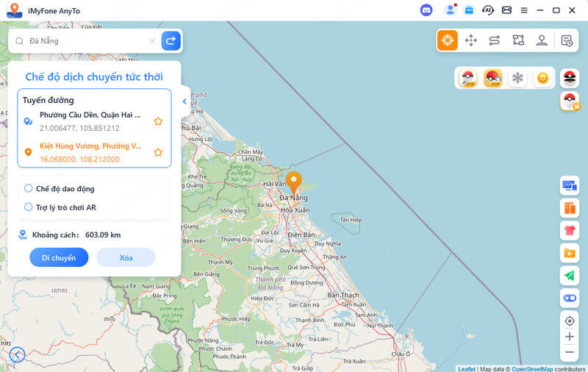Open the hamburger menu in title bar

click(x=524, y=10)
